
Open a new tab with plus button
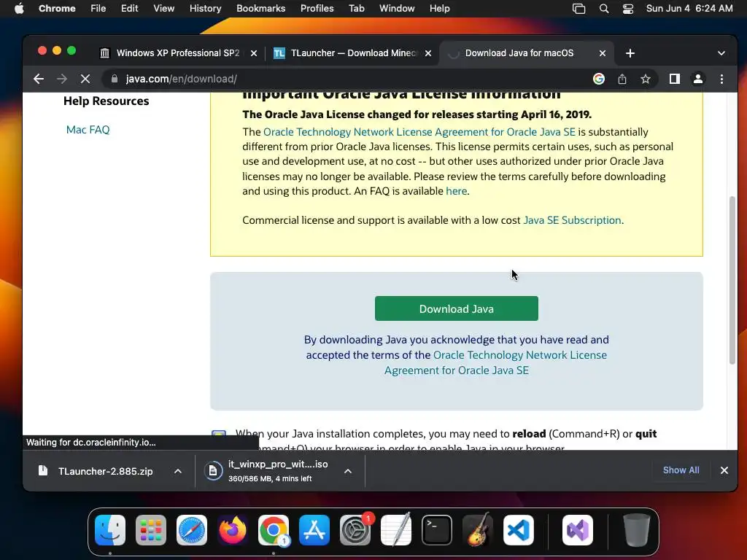pos(630,53)
